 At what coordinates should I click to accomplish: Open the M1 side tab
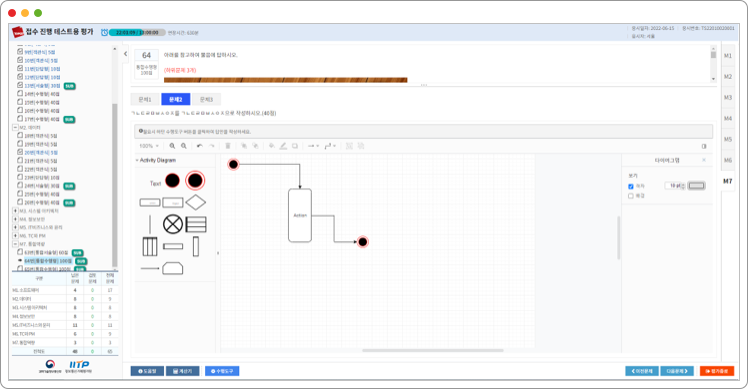[727, 56]
